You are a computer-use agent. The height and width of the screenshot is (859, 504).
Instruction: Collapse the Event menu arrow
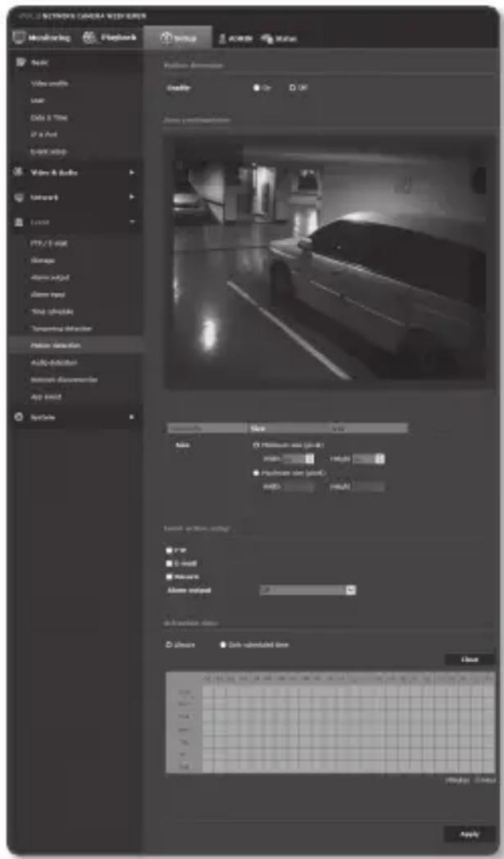[131, 222]
